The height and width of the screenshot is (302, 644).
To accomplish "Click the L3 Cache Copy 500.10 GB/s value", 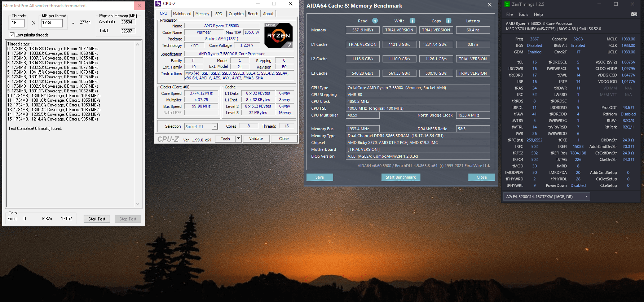I will click(x=436, y=73).
